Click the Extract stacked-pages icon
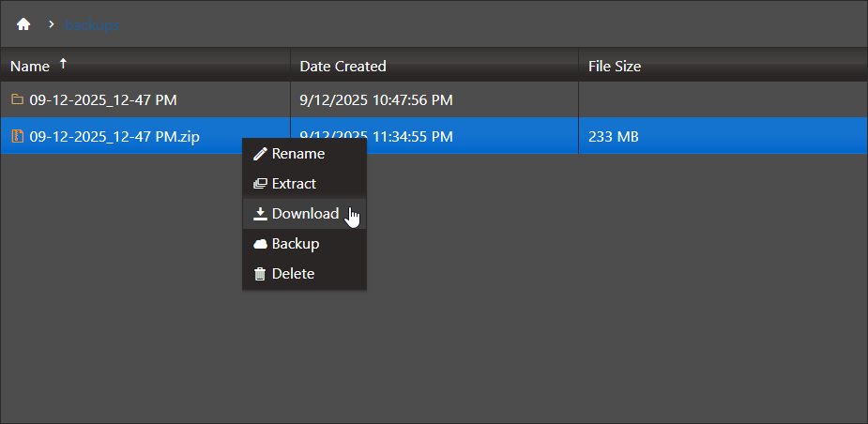 point(260,184)
